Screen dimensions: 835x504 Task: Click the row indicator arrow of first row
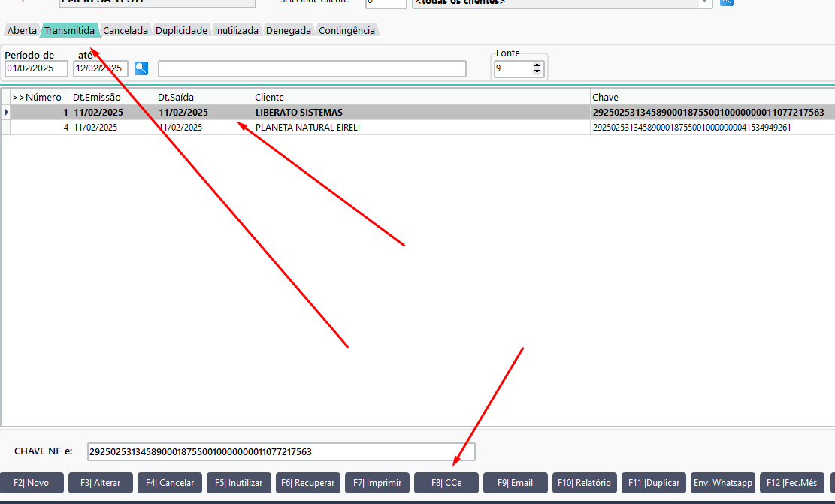[x=6, y=113]
